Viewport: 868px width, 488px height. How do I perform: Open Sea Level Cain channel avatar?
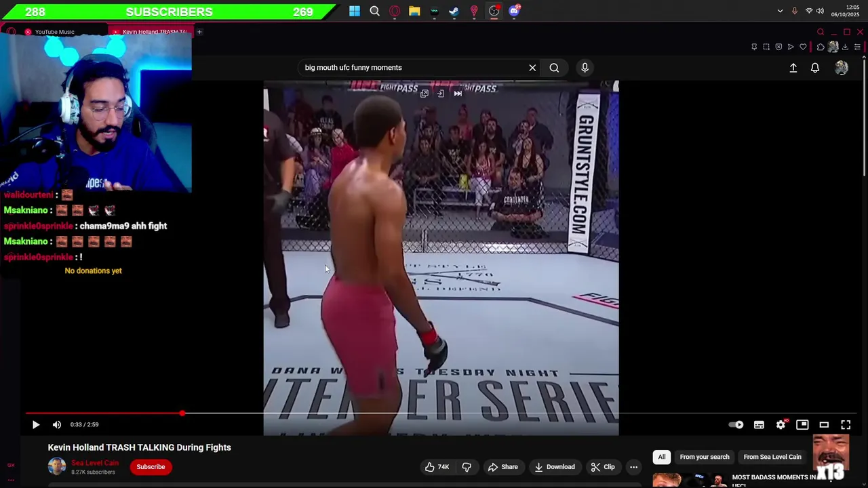click(x=57, y=466)
